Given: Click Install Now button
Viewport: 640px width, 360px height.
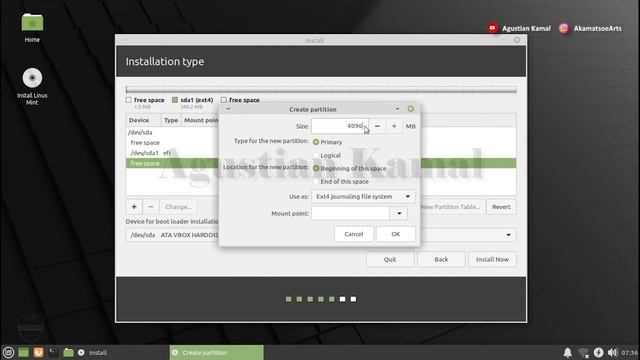Looking at the screenshot, I should point(492,259).
